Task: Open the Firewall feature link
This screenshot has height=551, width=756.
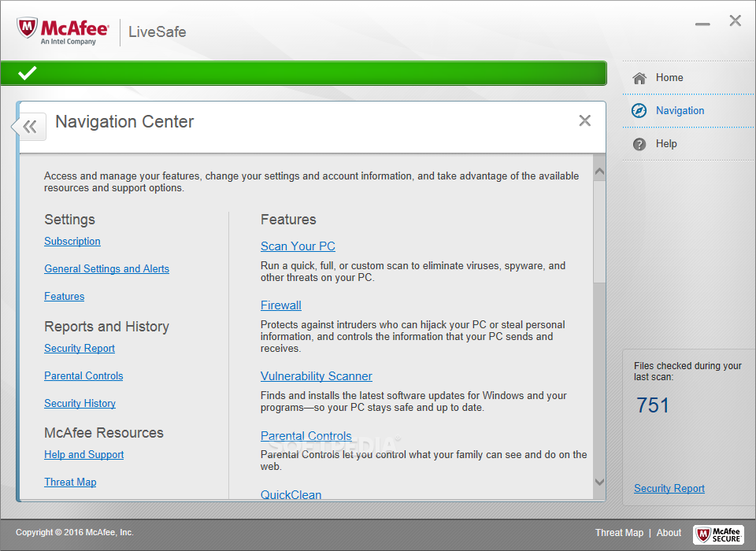Action: click(281, 305)
